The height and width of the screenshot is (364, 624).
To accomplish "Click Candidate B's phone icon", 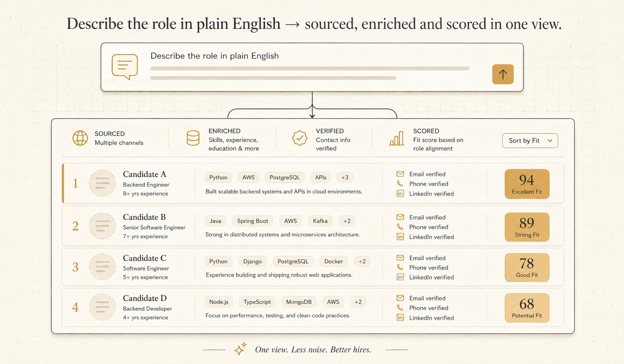I will coord(400,227).
